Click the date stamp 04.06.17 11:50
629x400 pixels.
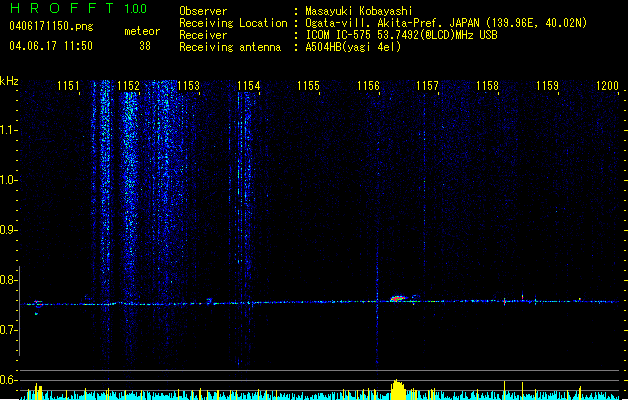click(x=51, y=46)
